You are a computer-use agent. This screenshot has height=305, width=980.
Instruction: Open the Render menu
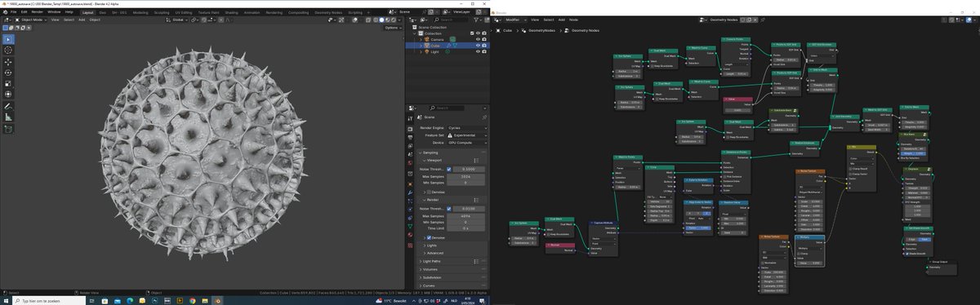[38, 12]
